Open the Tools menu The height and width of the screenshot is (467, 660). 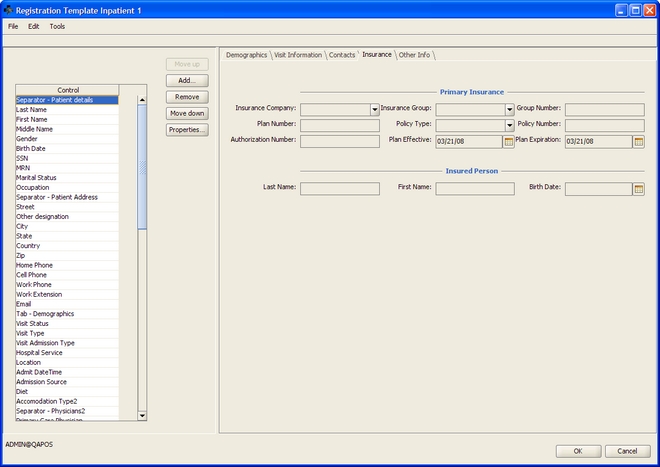[x=57, y=26]
